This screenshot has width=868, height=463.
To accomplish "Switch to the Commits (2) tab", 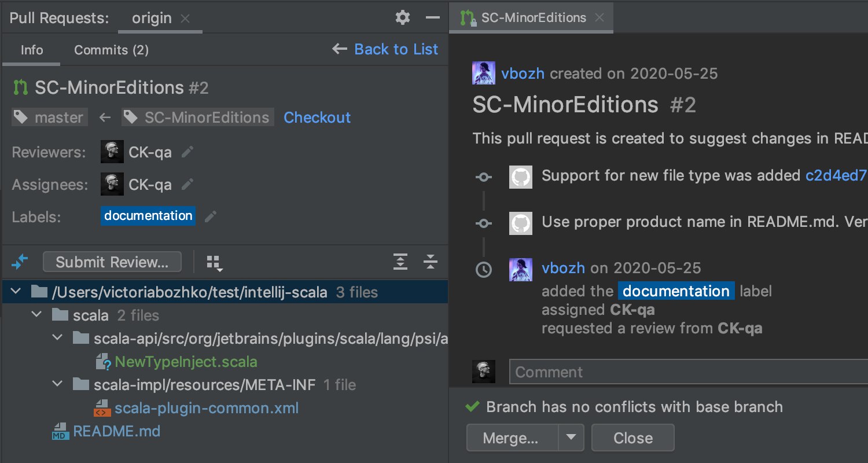I will (111, 50).
